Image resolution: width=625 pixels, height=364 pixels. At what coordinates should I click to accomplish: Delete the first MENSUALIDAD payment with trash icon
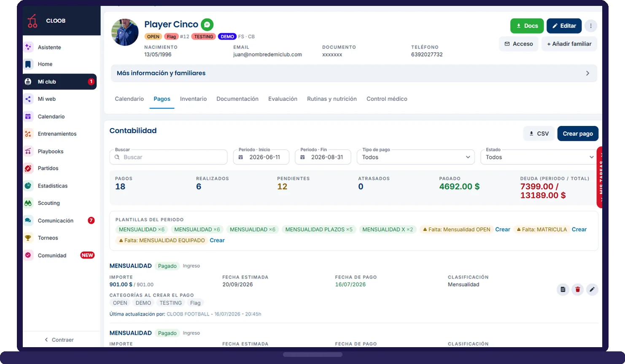coord(578,289)
